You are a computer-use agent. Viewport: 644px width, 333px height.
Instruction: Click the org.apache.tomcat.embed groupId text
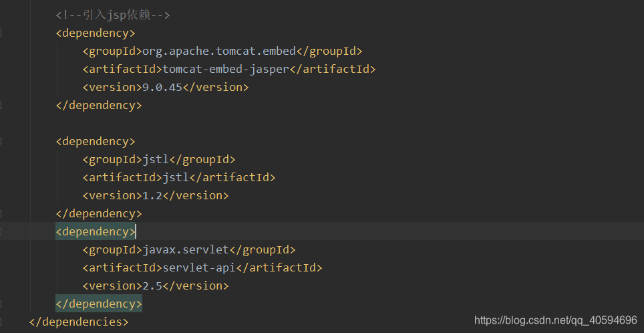click(x=219, y=51)
